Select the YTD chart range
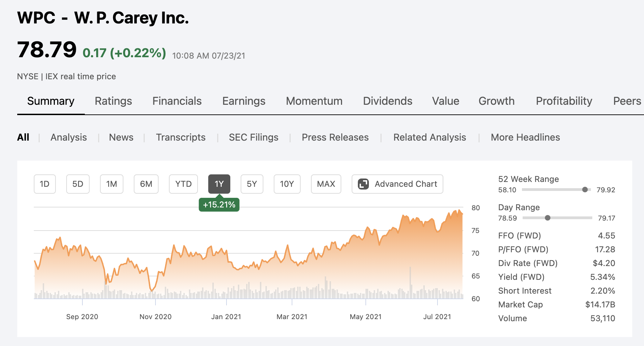This screenshot has width=644, height=346. click(183, 184)
